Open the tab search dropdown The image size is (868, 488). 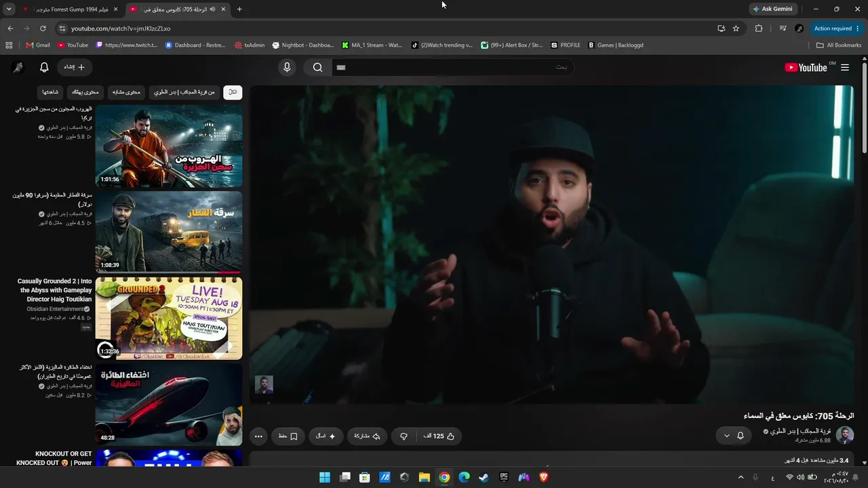[x=9, y=9]
